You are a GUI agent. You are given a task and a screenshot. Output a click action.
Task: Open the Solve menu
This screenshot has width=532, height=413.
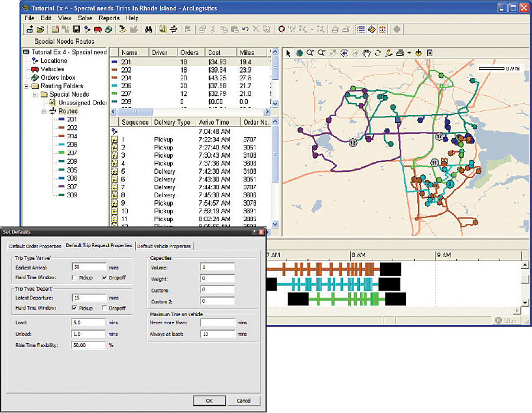click(86, 18)
